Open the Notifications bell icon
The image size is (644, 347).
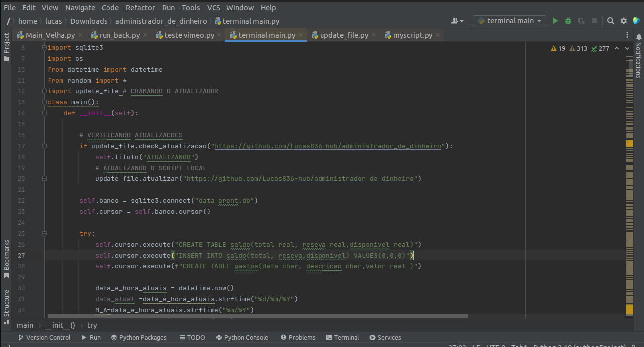[639, 37]
